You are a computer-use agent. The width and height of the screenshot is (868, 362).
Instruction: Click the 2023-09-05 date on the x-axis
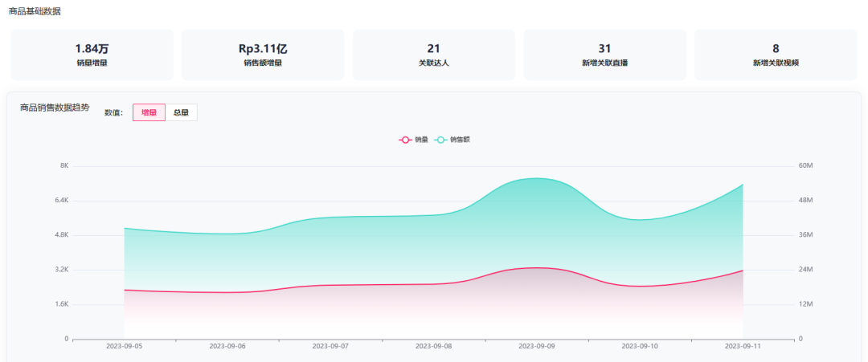124,347
